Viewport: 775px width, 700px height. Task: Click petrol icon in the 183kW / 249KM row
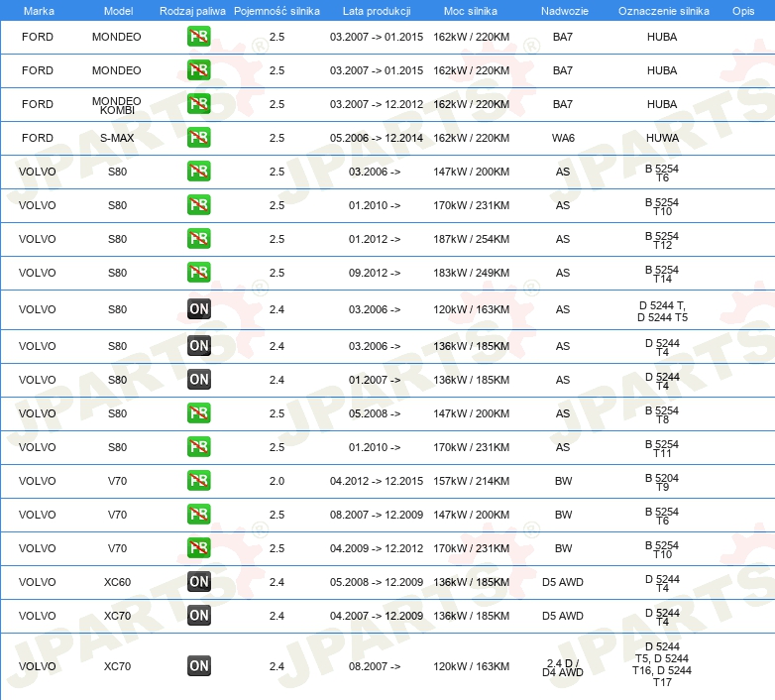click(198, 272)
